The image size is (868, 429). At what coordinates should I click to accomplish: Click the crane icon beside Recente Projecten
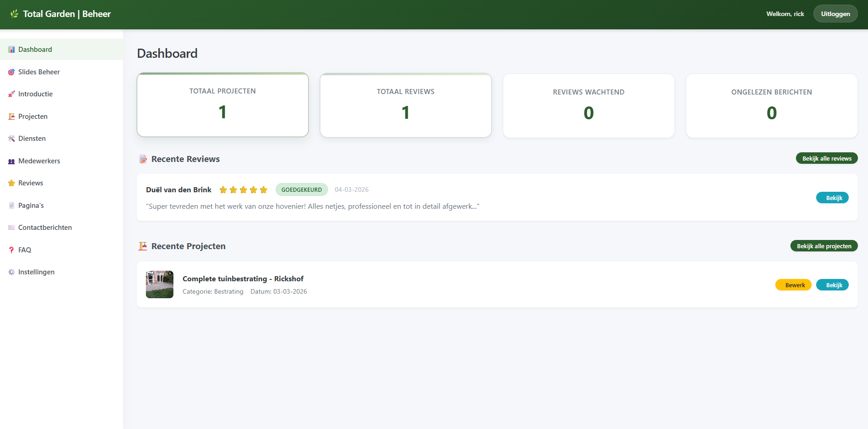click(143, 246)
